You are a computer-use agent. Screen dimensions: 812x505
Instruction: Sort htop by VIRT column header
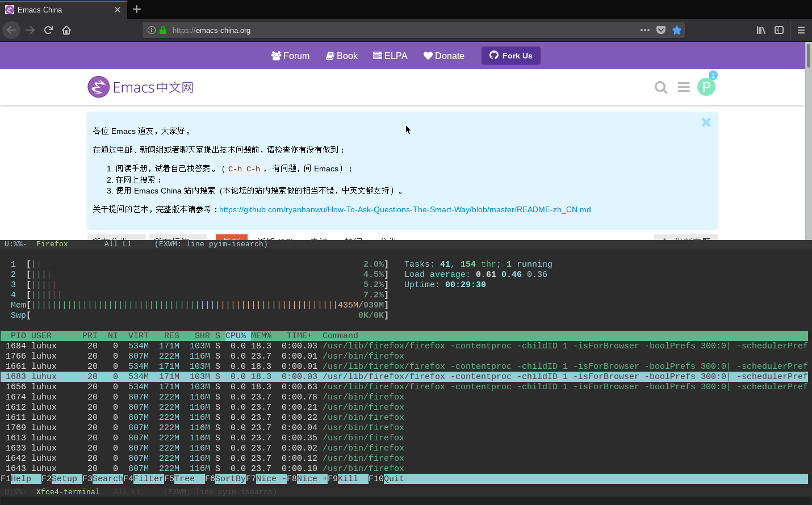139,335
